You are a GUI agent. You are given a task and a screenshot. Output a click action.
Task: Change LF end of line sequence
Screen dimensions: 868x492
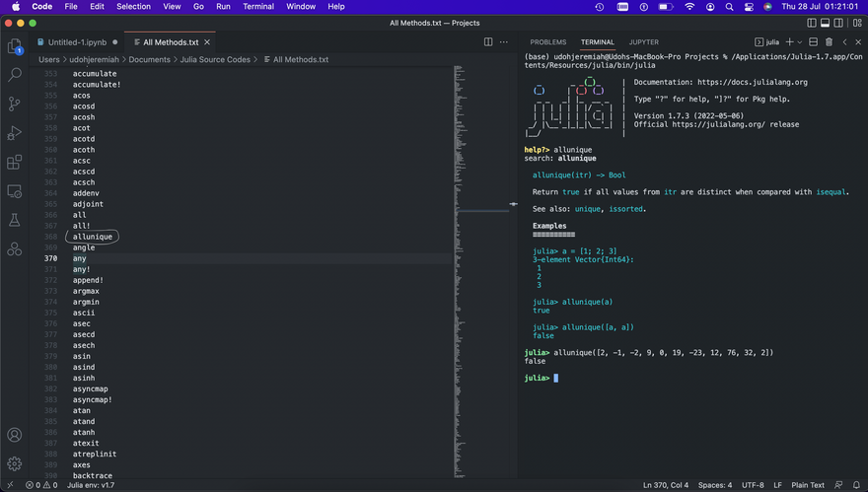pyautogui.click(x=778, y=485)
